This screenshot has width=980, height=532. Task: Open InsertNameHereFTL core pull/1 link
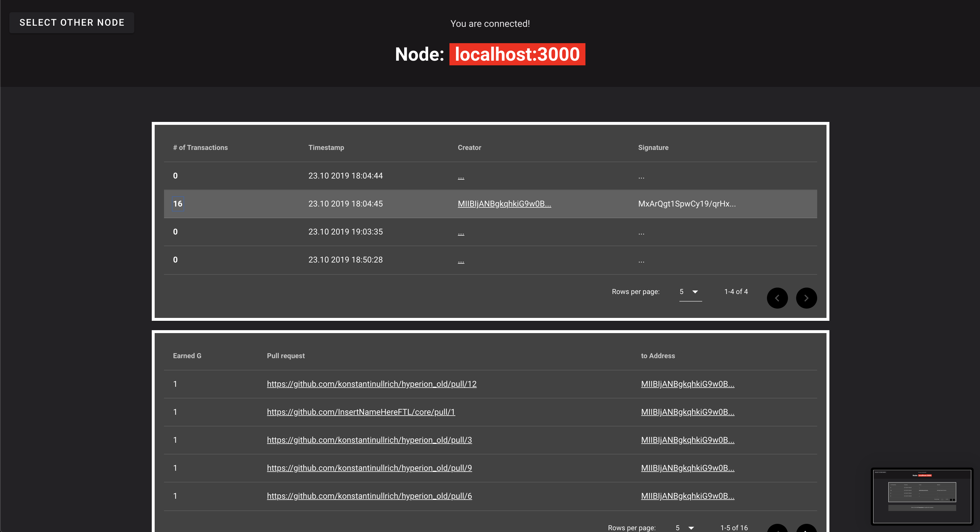tap(361, 412)
